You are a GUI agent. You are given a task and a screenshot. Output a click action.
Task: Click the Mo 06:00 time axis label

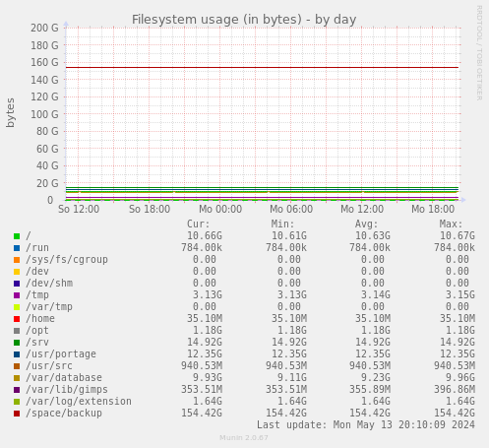[x=291, y=209]
